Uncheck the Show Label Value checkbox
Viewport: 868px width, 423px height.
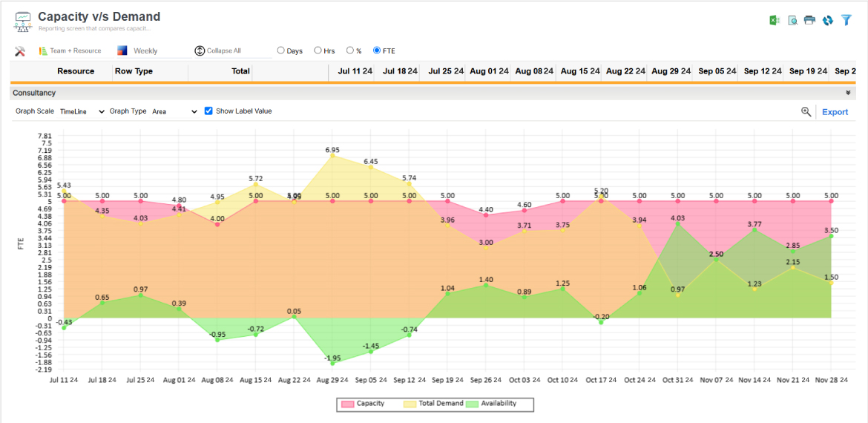point(208,111)
